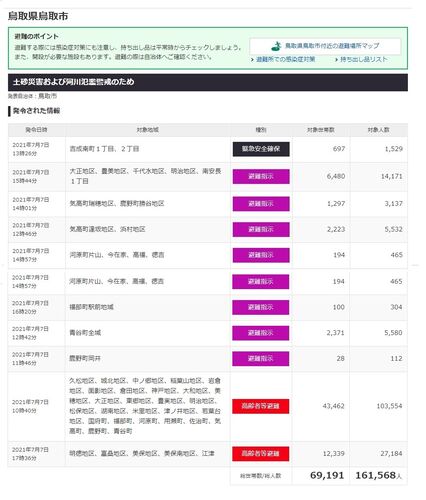Select the 12,339 households value
Image resolution: width=426 pixels, height=500 pixels.
pos(333,453)
